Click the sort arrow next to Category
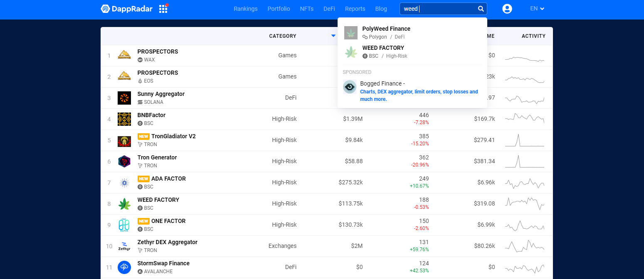 tap(333, 36)
